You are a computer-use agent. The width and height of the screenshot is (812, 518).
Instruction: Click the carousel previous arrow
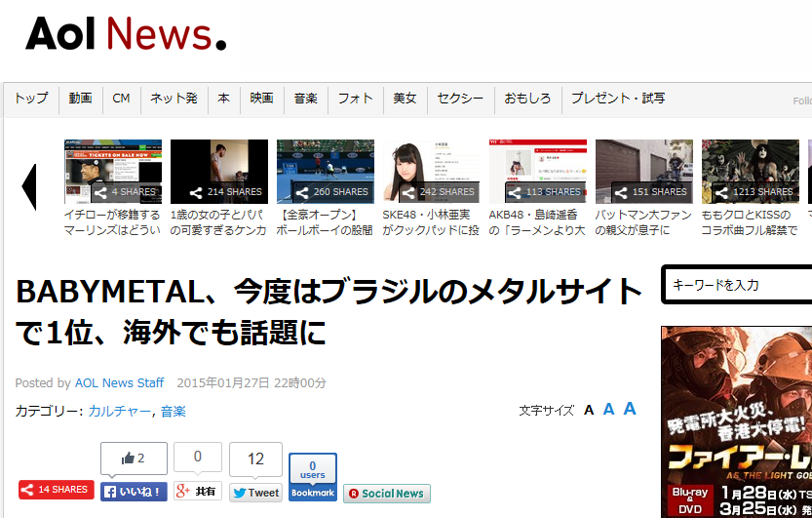click(x=29, y=187)
